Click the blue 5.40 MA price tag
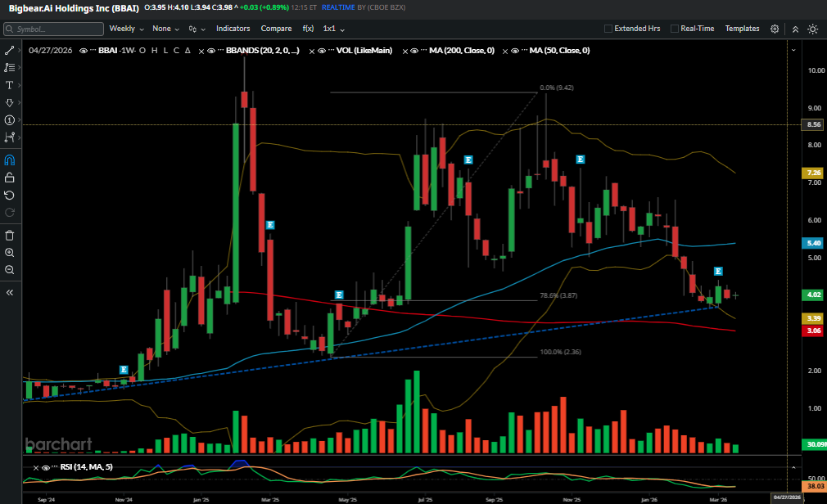827x504 pixels. click(814, 243)
